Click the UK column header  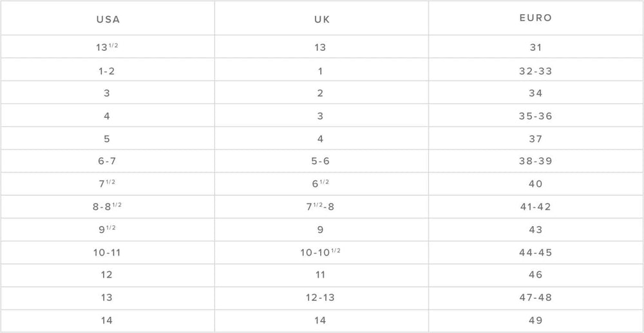click(x=320, y=19)
